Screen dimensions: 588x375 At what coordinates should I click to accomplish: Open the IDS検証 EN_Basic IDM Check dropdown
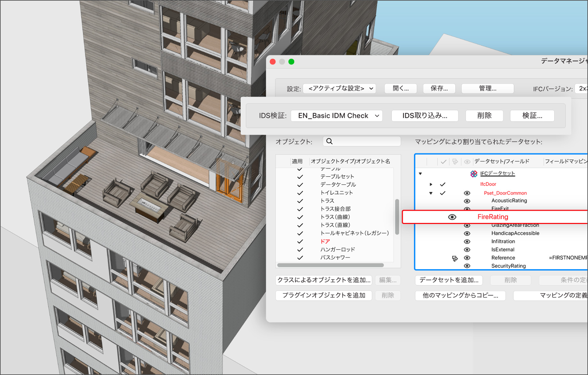(337, 116)
